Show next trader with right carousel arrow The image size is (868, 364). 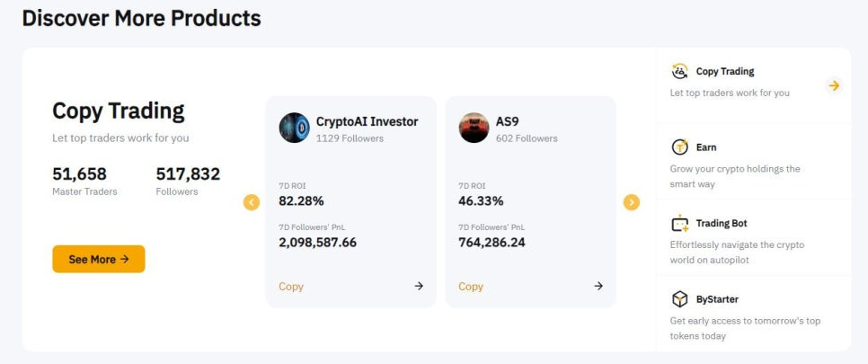[x=631, y=202]
